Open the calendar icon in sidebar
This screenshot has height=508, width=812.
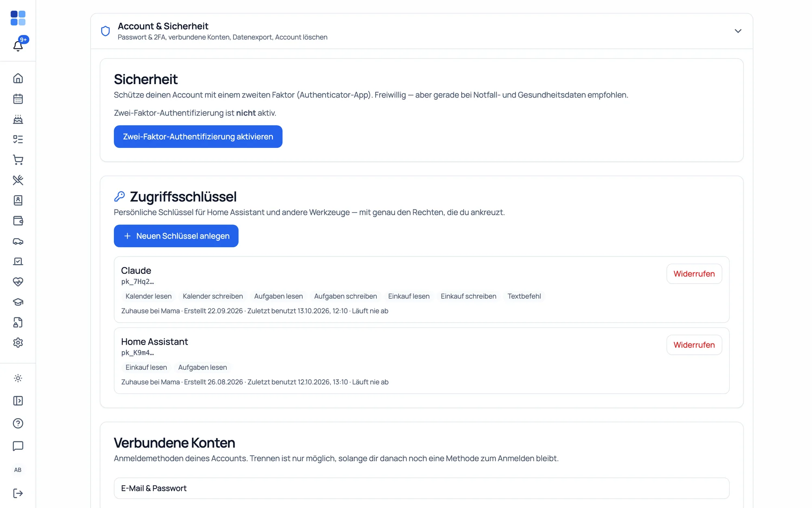pyautogui.click(x=18, y=99)
